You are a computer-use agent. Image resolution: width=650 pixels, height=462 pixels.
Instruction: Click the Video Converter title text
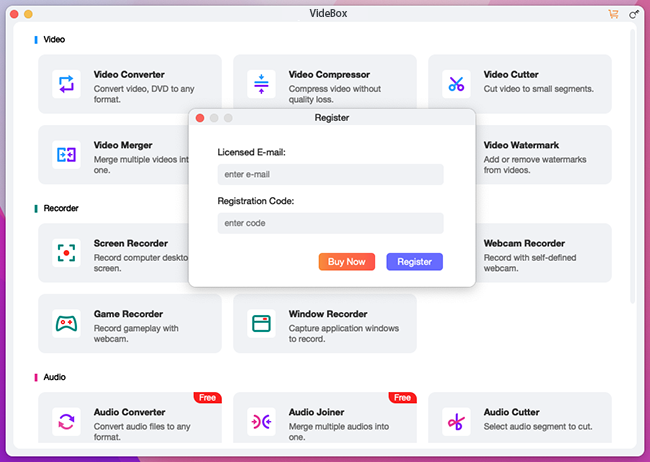pyautogui.click(x=129, y=75)
